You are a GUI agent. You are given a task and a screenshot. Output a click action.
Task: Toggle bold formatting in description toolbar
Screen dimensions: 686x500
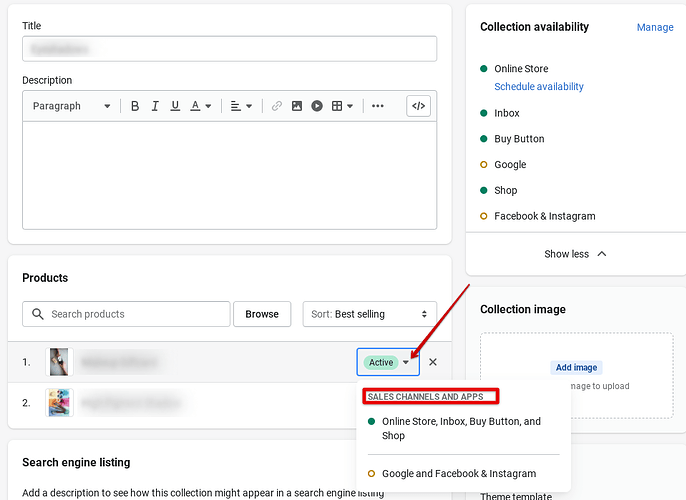[135, 106]
